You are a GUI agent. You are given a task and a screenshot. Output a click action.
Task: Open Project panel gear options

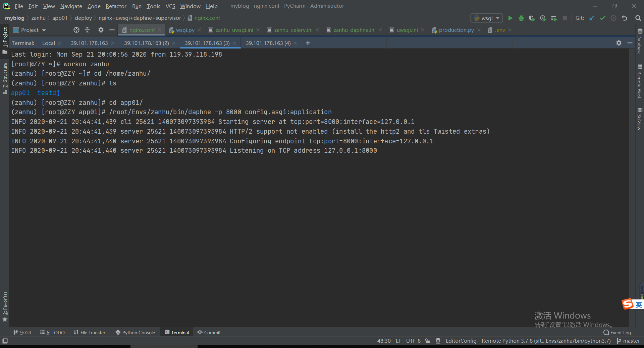tap(101, 30)
